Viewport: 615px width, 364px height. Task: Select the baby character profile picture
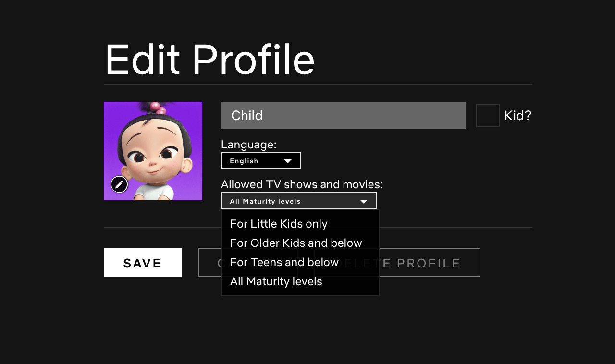point(153,144)
